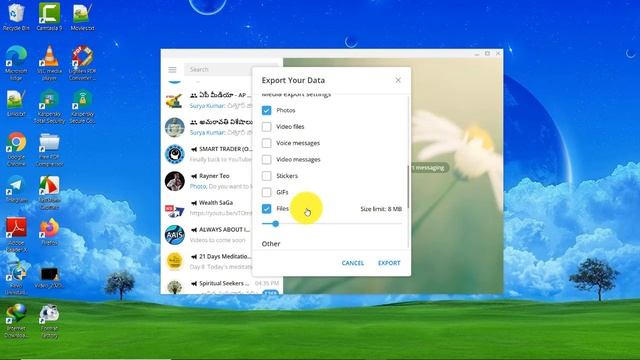The width and height of the screenshot is (640, 360).
Task: Open the Free PDF Compressor shortcut
Action: (49, 149)
